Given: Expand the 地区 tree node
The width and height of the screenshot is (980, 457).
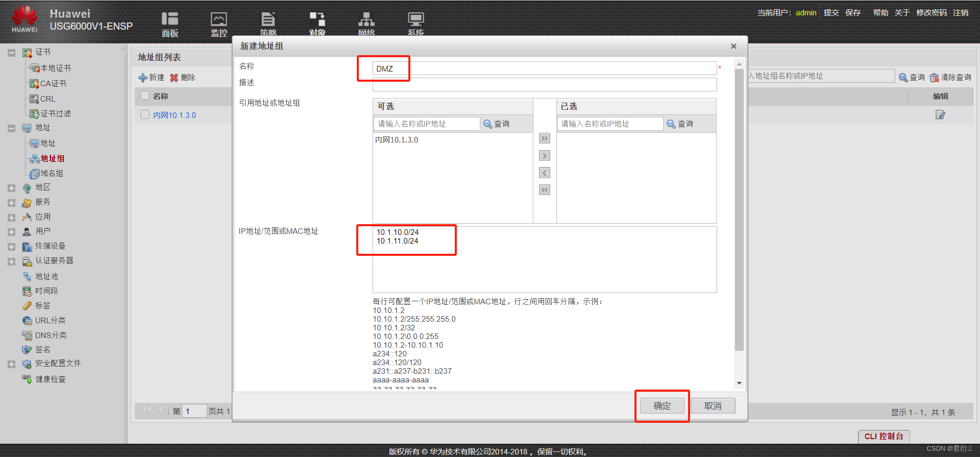Looking at the screenshot, I should [11, 188].
